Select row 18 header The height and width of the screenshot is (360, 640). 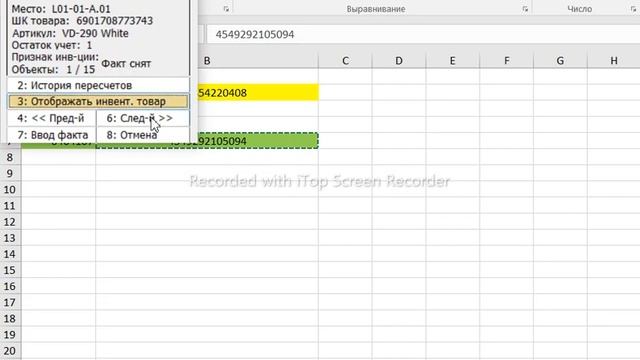tap(10, 319)
